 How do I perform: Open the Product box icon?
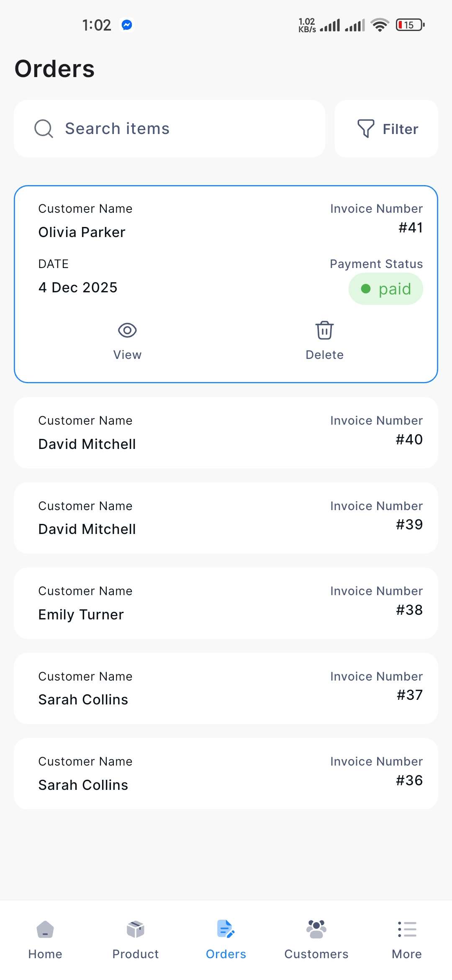(x=136, y=930)
